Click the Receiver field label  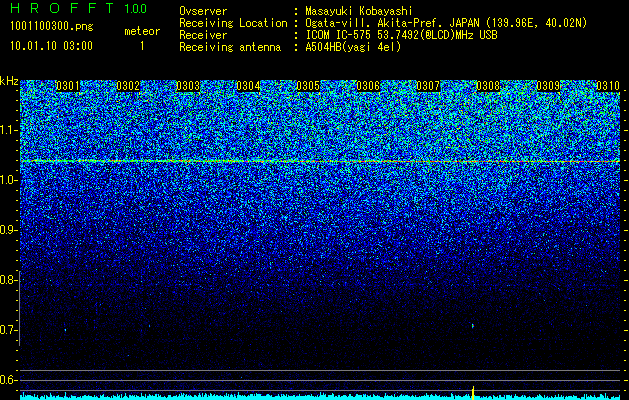click(203, 35)
